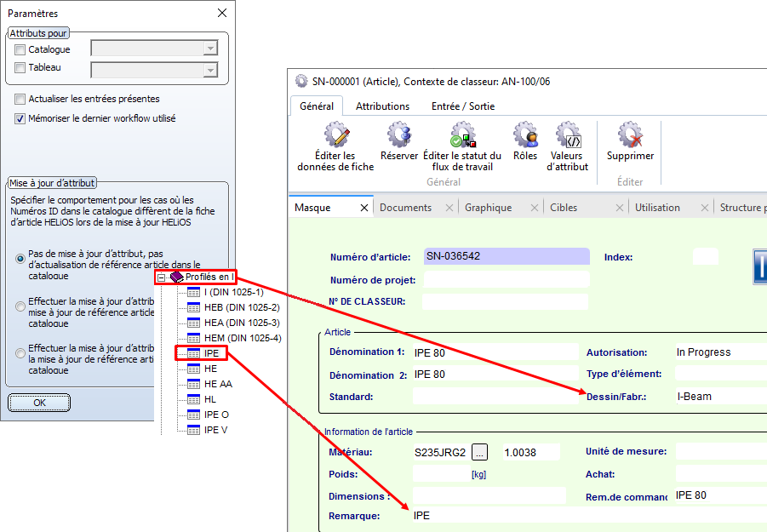Select second radio: mise à jour de référence article
The width and height of the screenshot is (767, 532).
tap(20, 306)
